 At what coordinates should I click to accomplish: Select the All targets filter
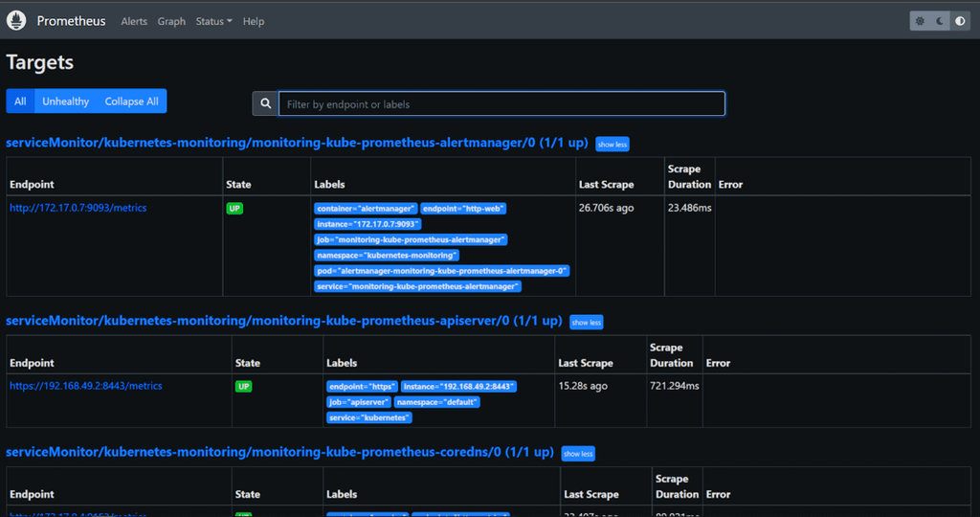click(20, 101)
